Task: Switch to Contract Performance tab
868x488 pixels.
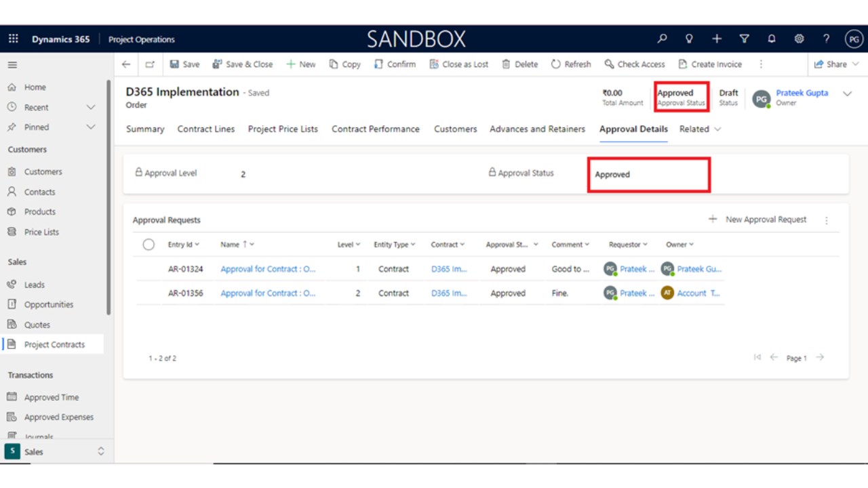Action: click(376, 129)
